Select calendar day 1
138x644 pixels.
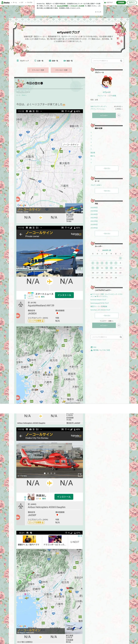tap(120, 258)
